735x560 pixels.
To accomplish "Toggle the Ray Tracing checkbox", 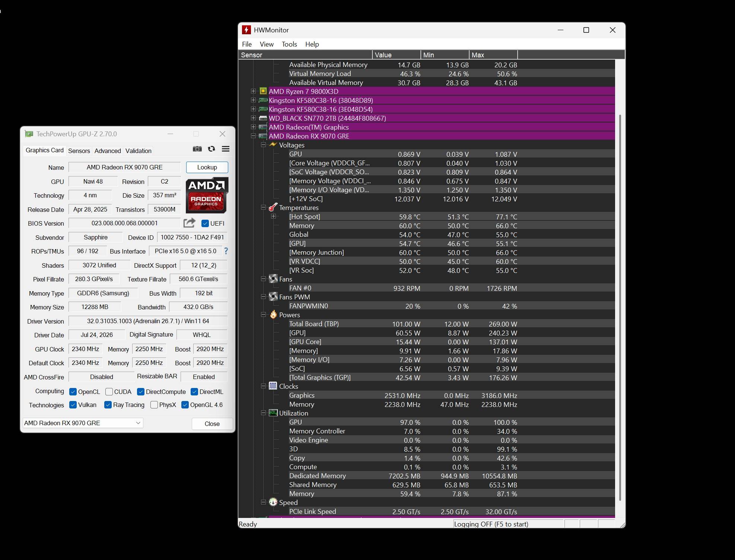I will [108, 405].
